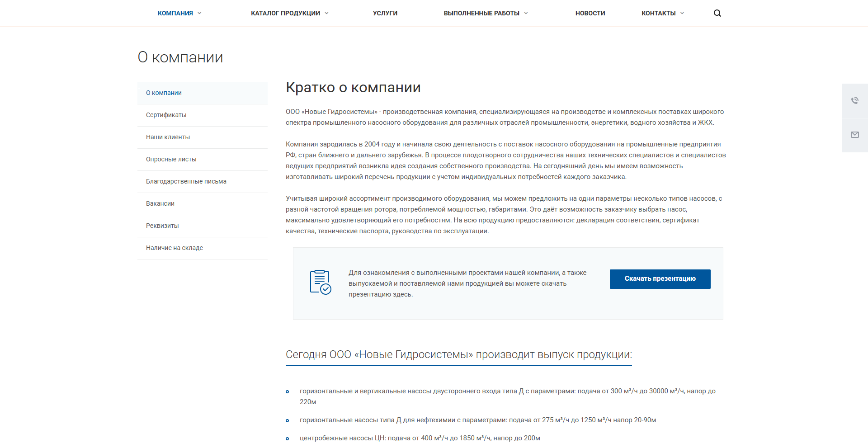The height and width of the screenshot is (448, 868).
Task: Open Опросные листы in the sidebar
Action: [x=171, y=159]
